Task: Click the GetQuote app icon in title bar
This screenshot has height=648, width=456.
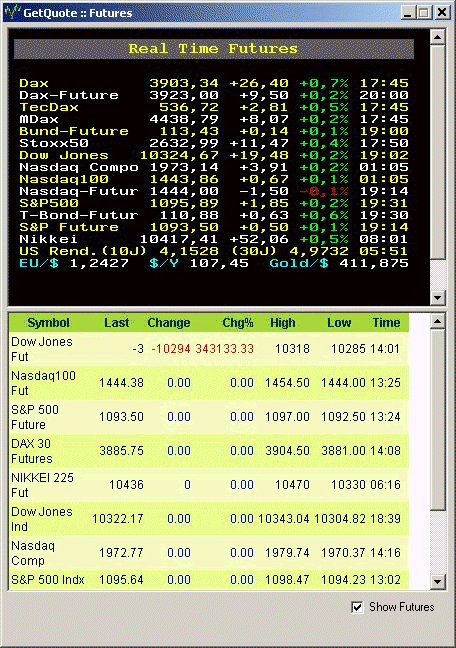Action: [12, 12]
